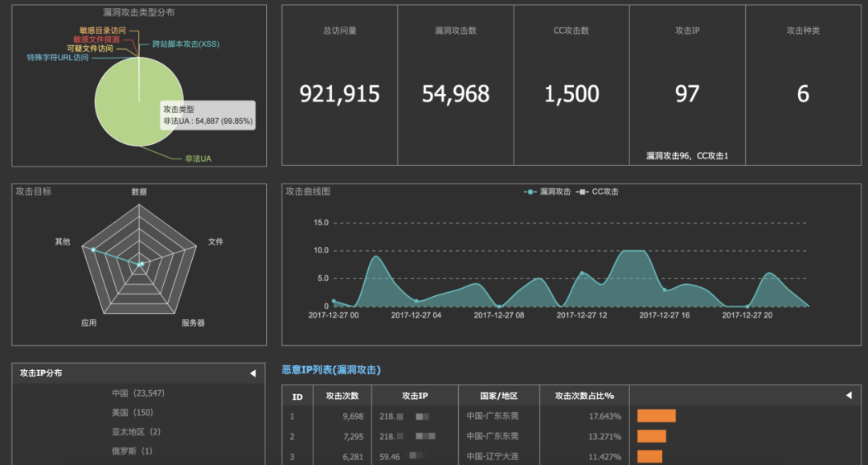Image resolution: width=868 pixels, height=465 pixels.
Task: Click the 可疑文件访问 pie label
Action: (90, 48)
